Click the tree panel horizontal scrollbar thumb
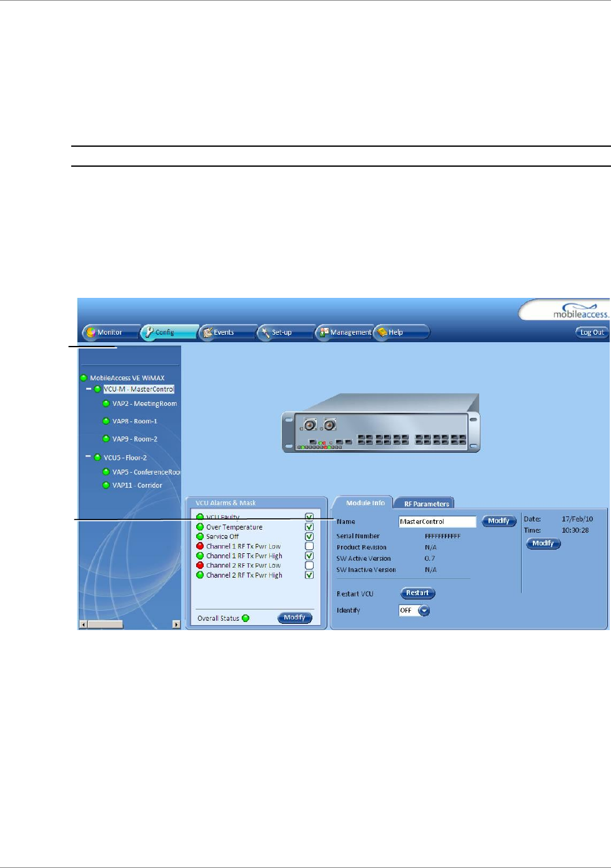 tap(105, 624)
